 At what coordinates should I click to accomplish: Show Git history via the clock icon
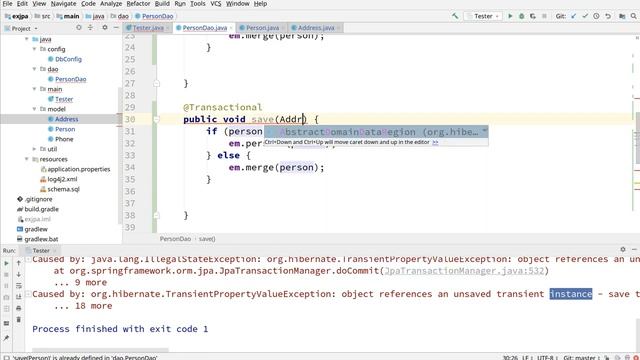click(596, 16)
